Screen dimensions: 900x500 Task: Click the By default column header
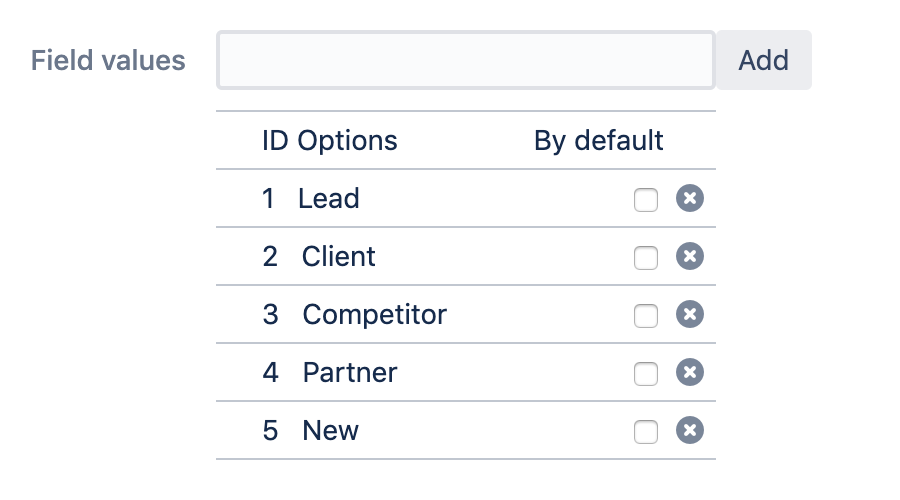click(598, 141)
